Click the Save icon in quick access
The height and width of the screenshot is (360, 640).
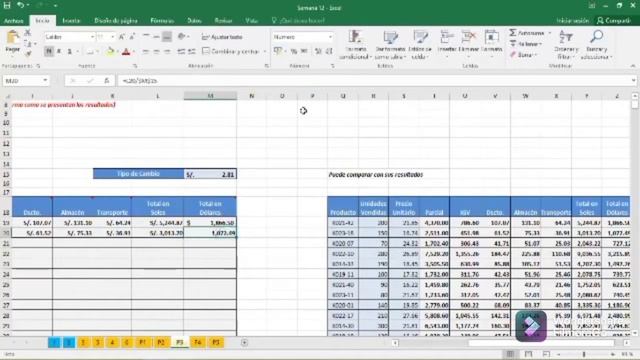coord(7,6)
